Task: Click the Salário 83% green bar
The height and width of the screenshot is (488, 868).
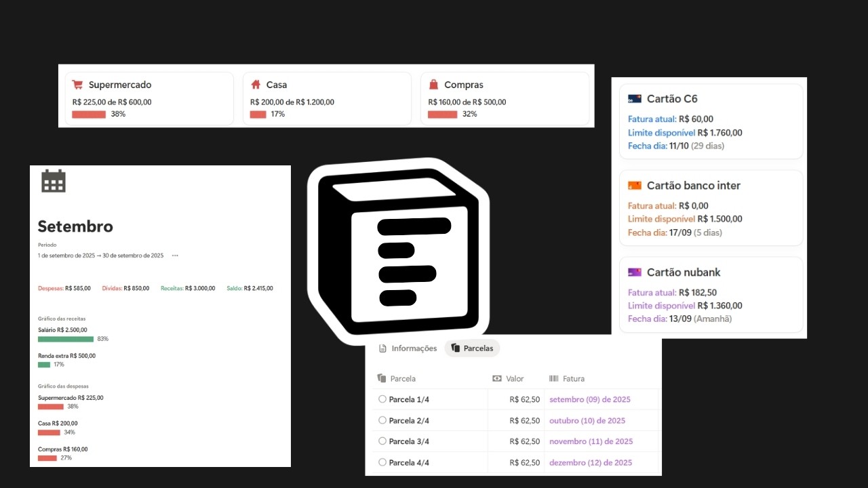Action: [x=66, y=339]
